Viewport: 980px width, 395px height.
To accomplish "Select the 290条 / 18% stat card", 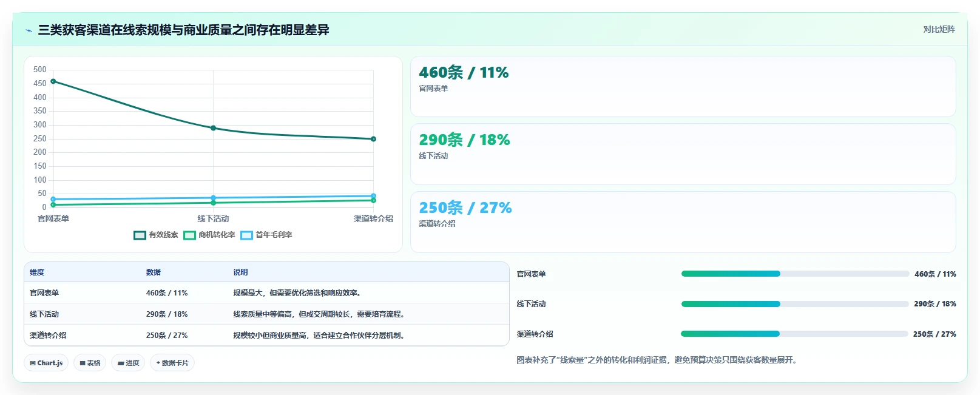I will click(683, 154).
